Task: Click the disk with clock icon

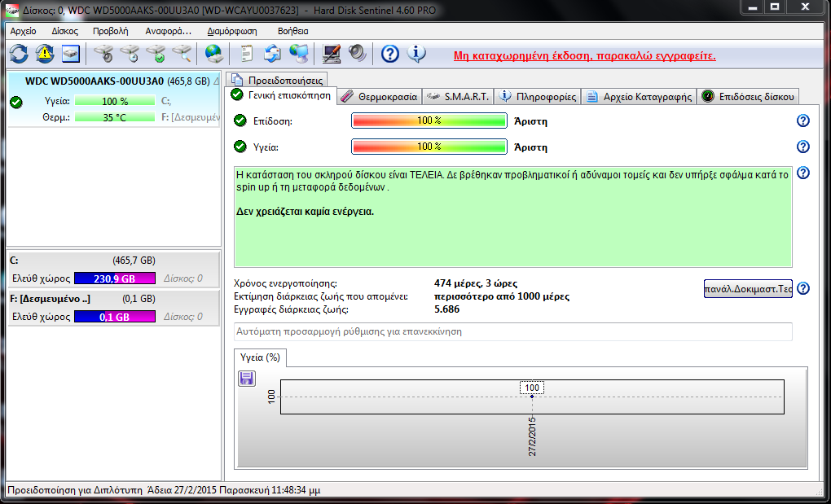Action: (130, 53)
